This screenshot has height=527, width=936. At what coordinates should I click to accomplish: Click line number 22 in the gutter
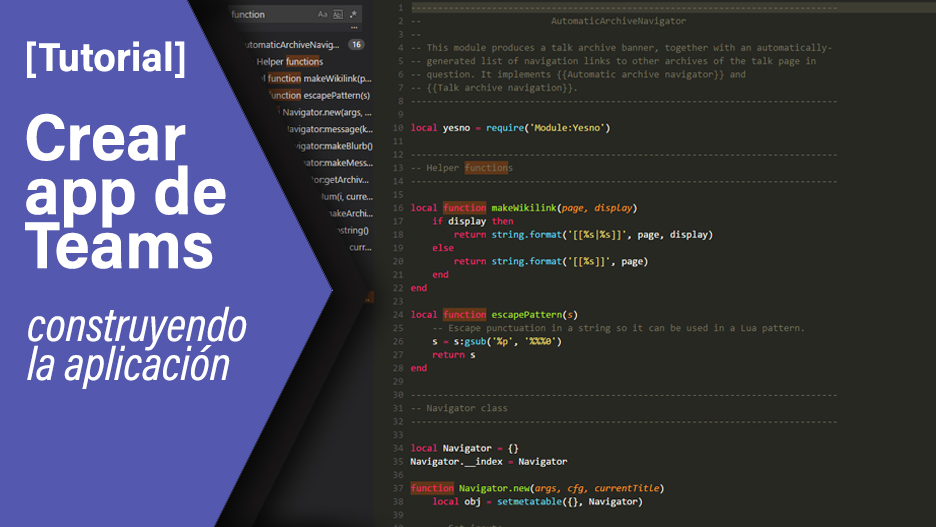click(398, 288)
